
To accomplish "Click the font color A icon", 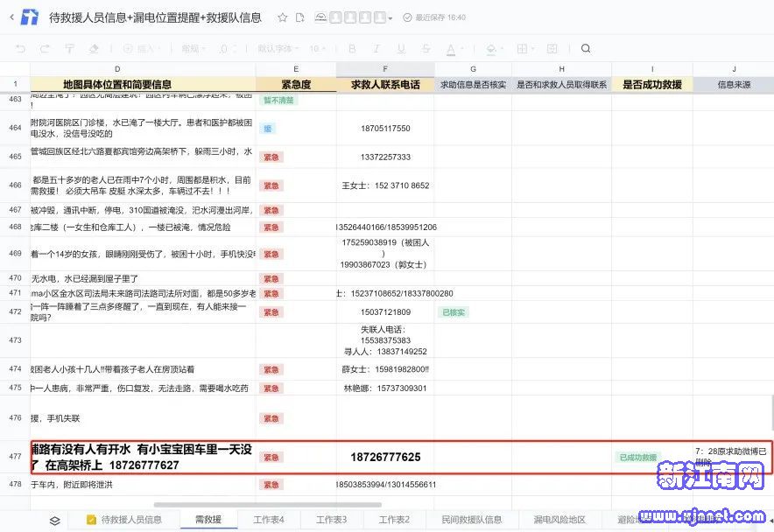I will coord(451,49).
